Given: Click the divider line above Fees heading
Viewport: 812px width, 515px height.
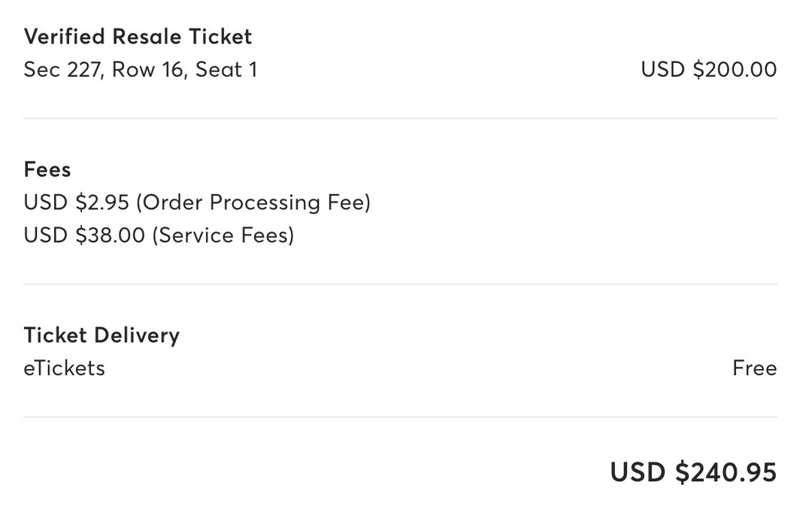Looking at the screenshot, I should click(400, 119).
